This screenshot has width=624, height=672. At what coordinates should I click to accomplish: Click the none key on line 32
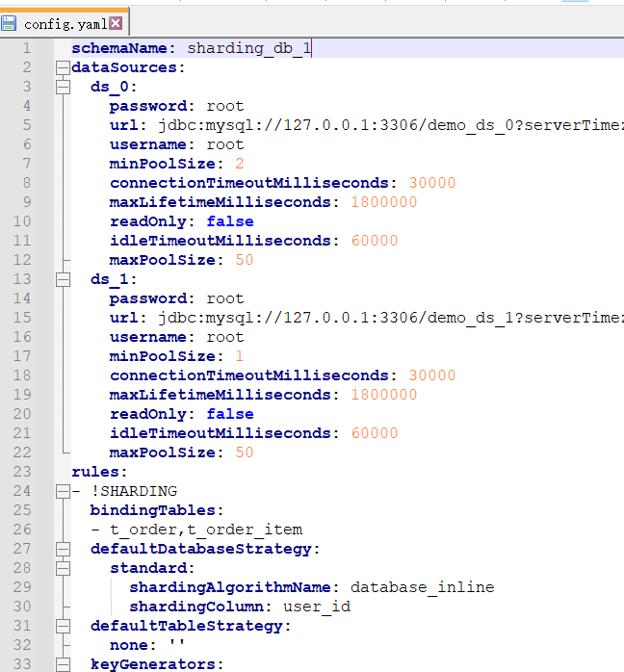click(x=129, y=645)
